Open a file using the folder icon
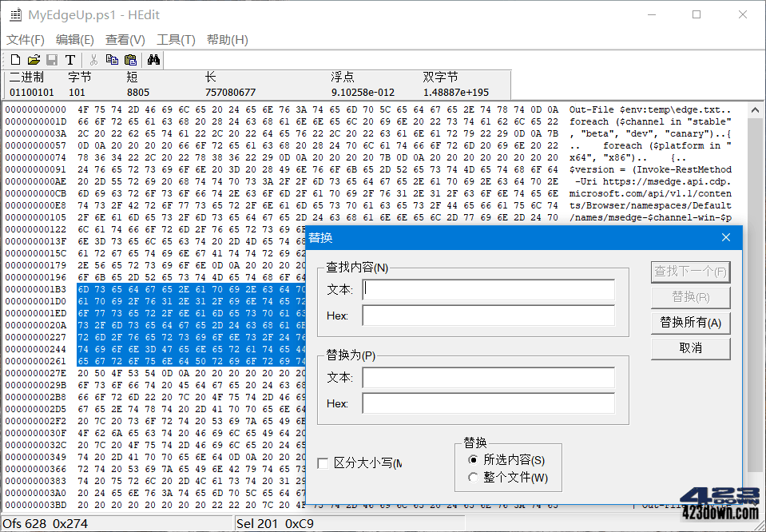 (x=33, y=59)
